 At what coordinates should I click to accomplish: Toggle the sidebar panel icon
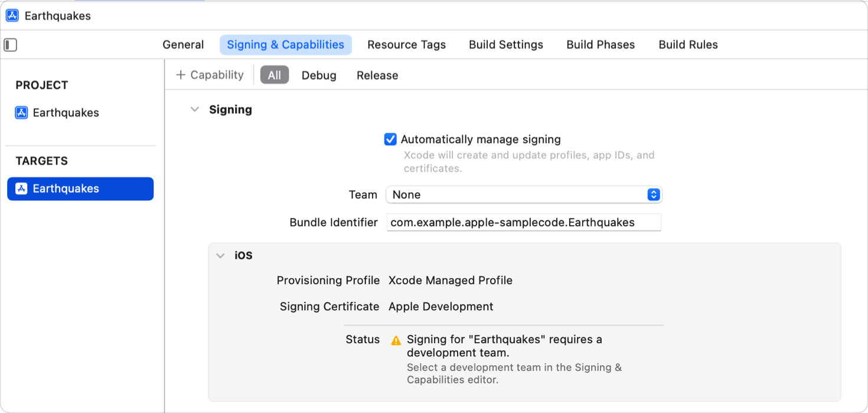tap(11, 45)
